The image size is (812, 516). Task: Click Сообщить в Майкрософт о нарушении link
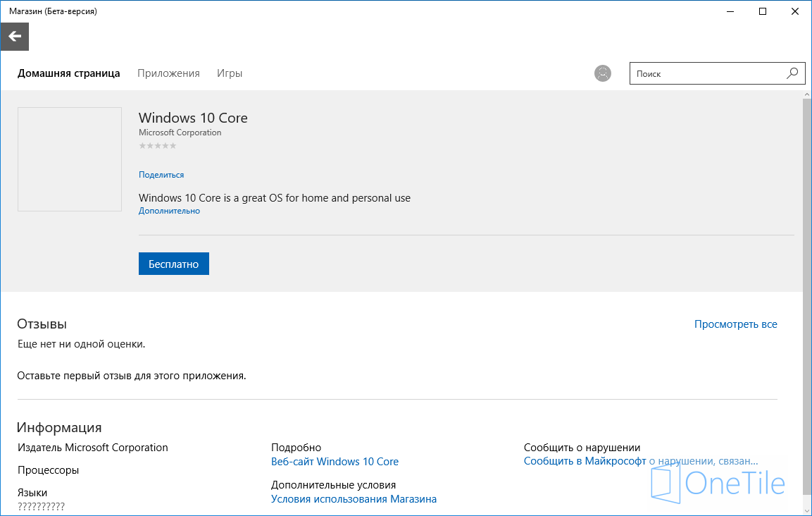coord(641,461)
